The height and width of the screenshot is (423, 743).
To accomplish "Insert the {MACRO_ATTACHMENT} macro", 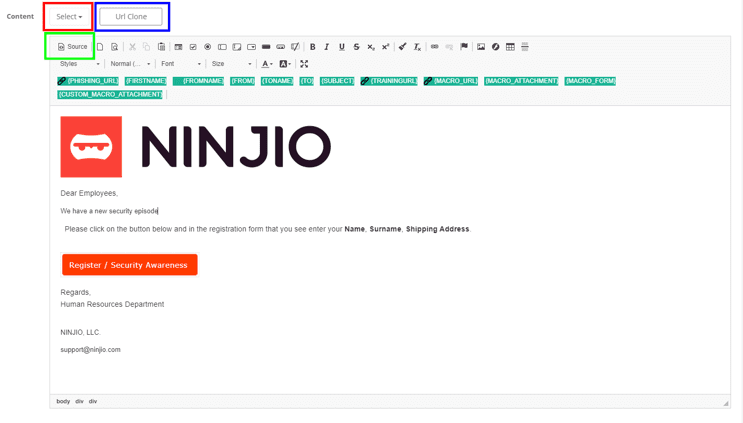I will tap(521, 81).
